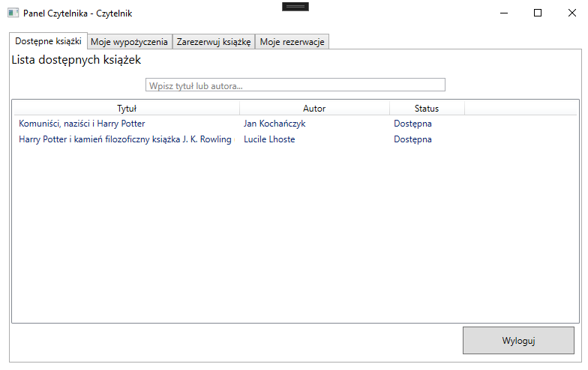Viewport: 588px width, 370px height.
Task: Open the Zarezerwuj książkę tab
Action: click(214, 42)
